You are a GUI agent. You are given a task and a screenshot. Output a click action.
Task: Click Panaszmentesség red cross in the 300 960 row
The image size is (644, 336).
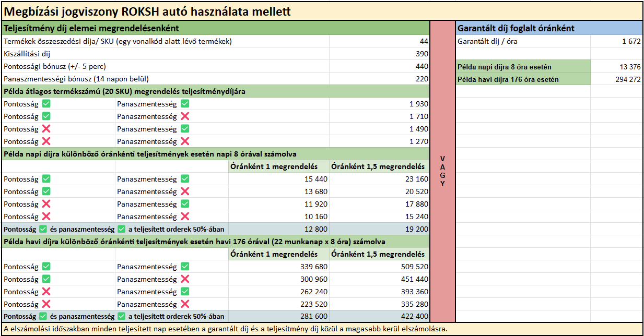[x=185, y=279]
